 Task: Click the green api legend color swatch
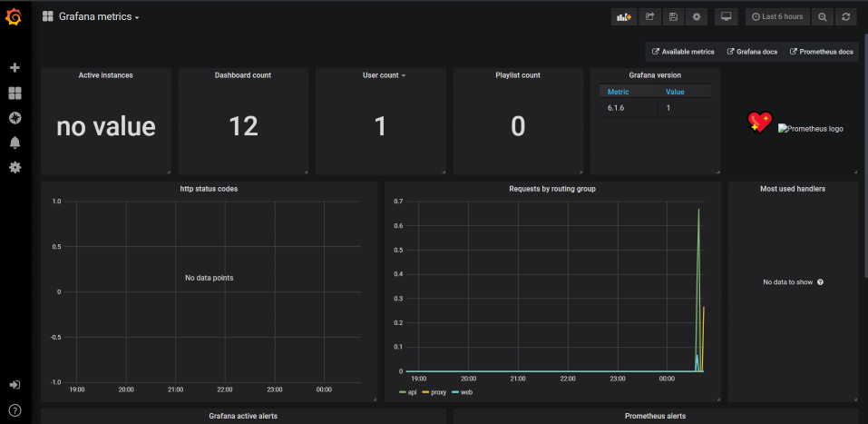pyautogui.click(x=402, y=392)
